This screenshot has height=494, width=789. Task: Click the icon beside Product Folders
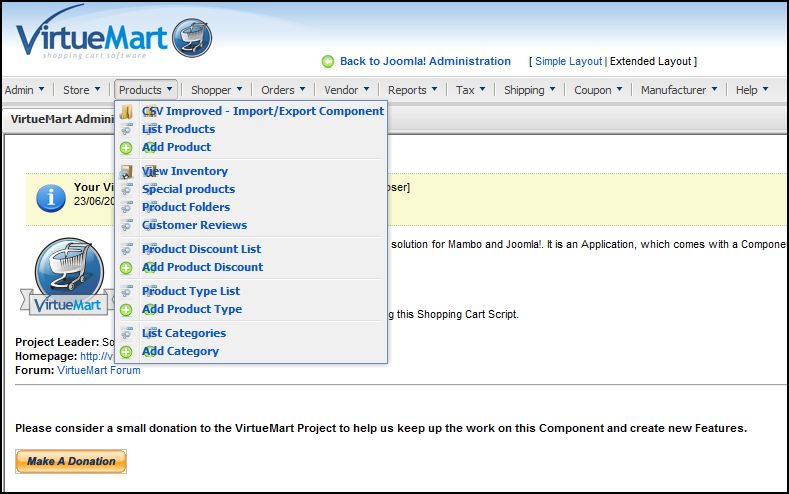126,207
